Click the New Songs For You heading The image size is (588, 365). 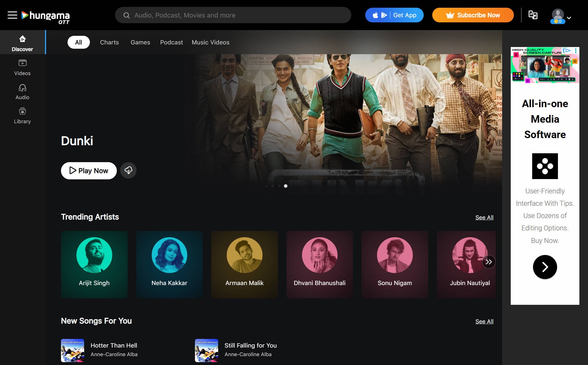96,321
